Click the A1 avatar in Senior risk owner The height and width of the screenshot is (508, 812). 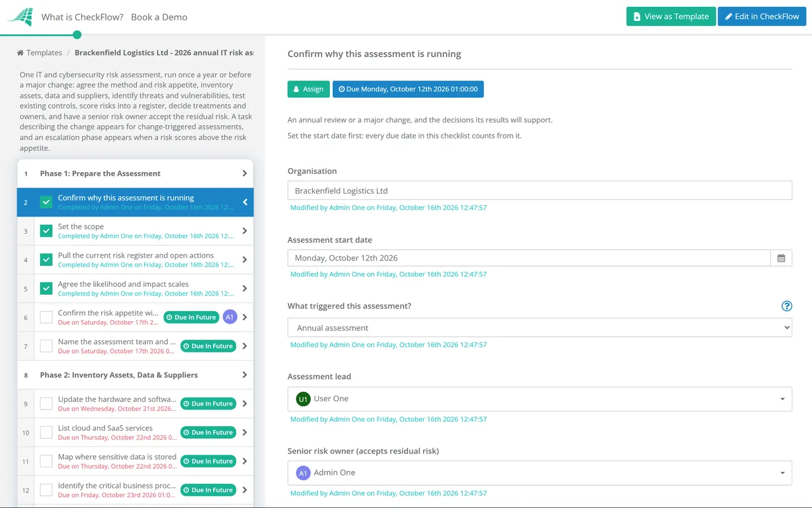click(303, 472)
